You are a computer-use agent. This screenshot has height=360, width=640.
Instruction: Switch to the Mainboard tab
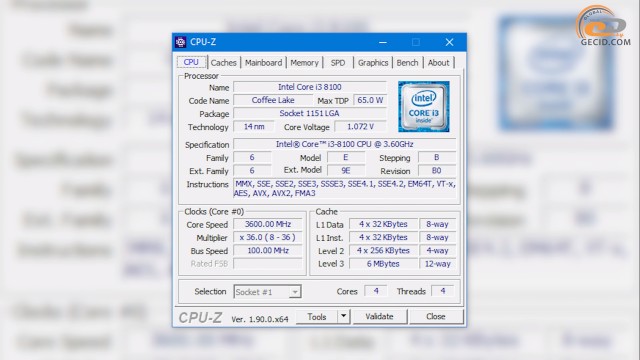point(263,63)
